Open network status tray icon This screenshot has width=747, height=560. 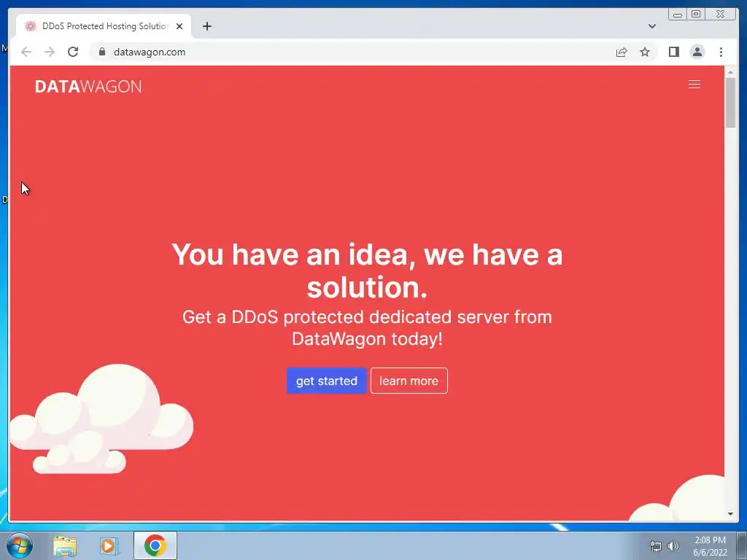pos(656,546)
